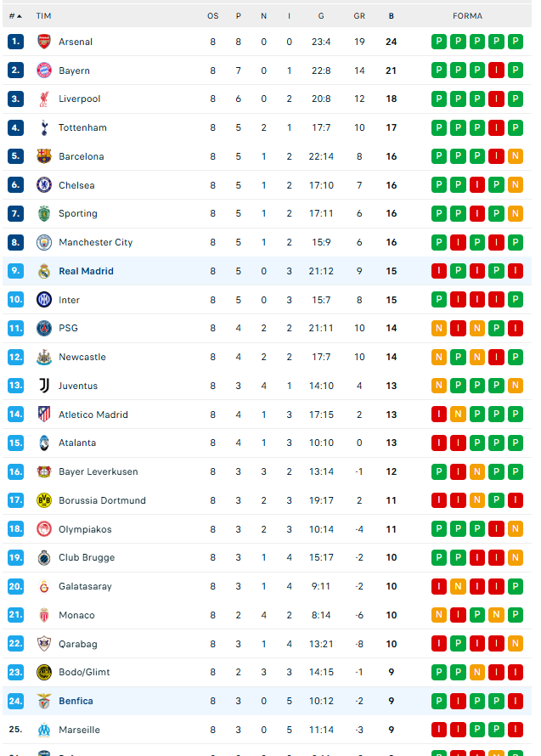Viewport: 541px width, 756px height.
Task: Sort standings by the GR column header
Action: click(x=359, y=16)
